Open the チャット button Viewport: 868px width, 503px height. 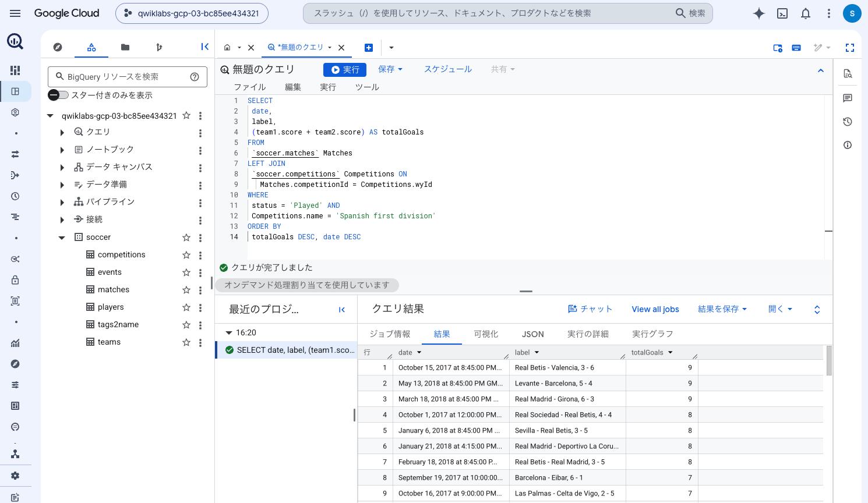590,309
